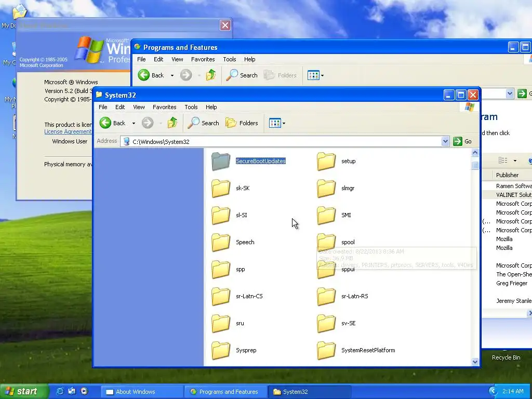Image resolution: width=532 pixels, height=399 pixels.
Task: Select the sr-Latn-RS folder
Action: (x=343, y=296)
